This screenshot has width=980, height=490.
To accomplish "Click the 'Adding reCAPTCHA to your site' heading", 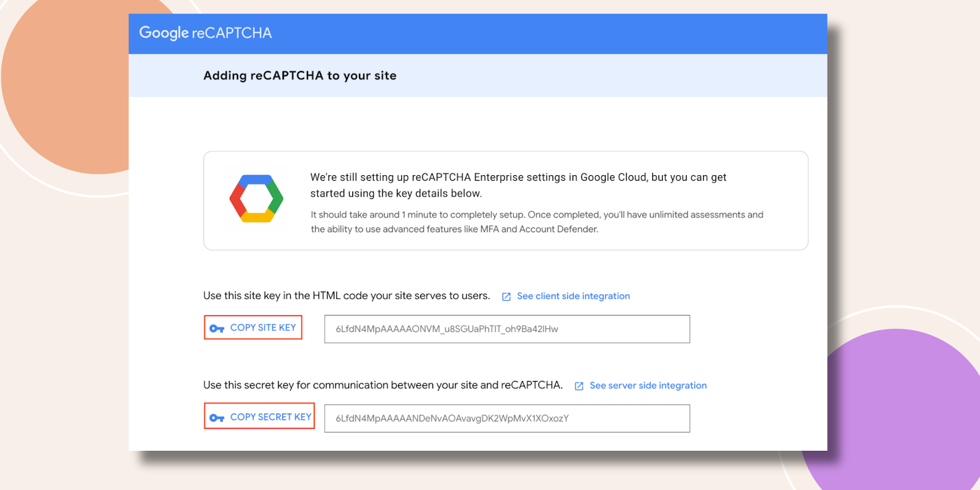I will coord(300,75).
